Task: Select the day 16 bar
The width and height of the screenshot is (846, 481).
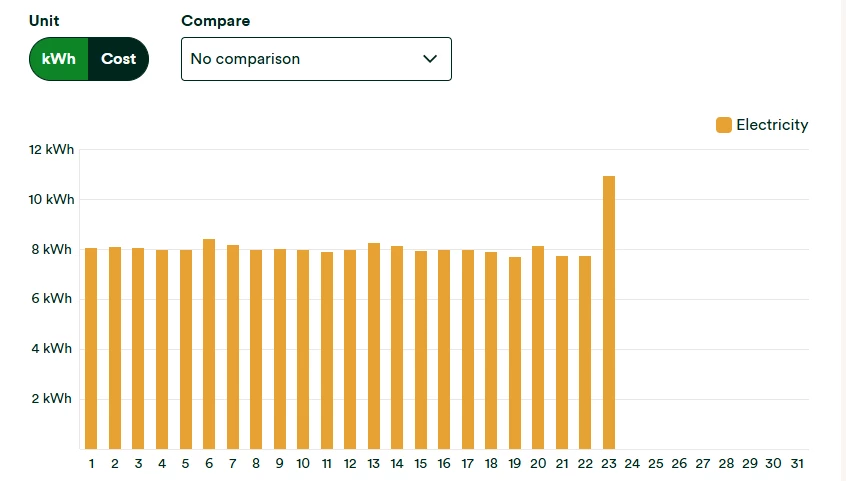Action: coord(444,349)
